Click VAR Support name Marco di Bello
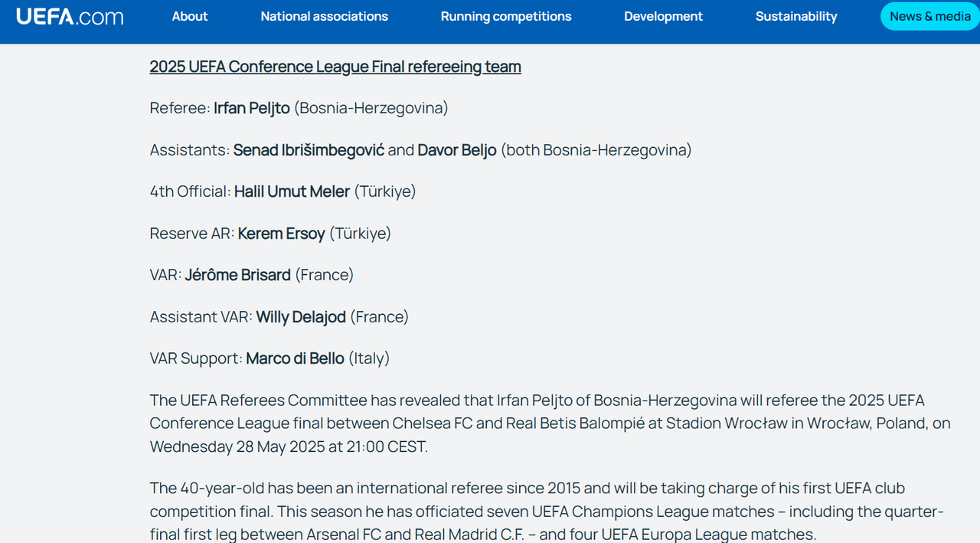The width and height of the screenshot is (980, 543). [295, 358]
